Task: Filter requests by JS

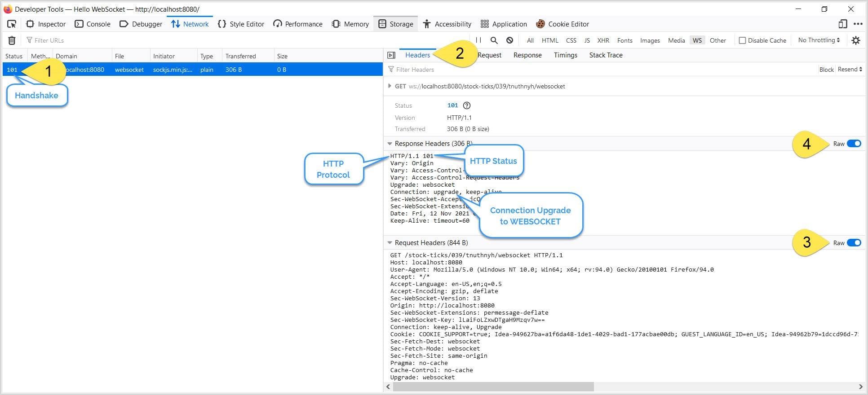Action: [587, 40]
